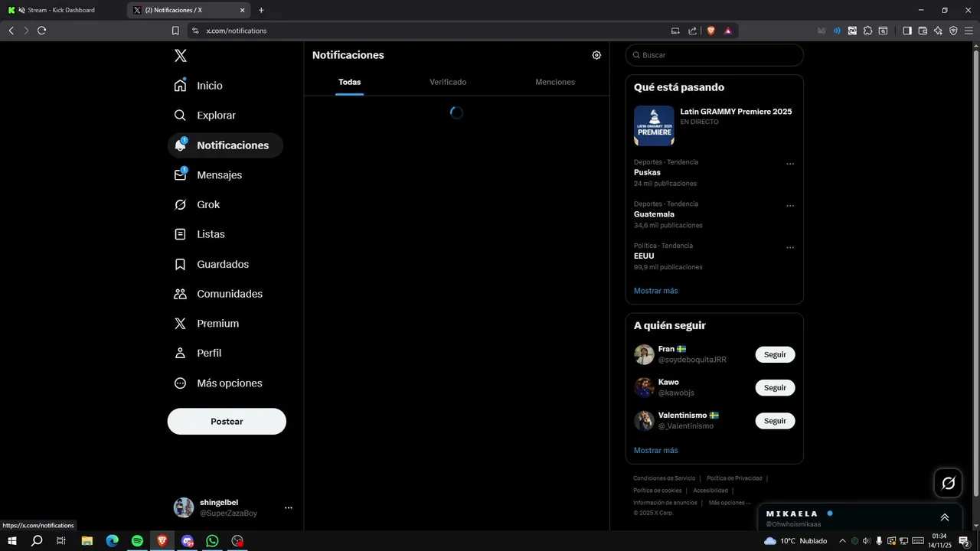This screenshot has height=551, width=980.
Task: Click the X logo in the sidebar
Action: [x=180, y=55]
